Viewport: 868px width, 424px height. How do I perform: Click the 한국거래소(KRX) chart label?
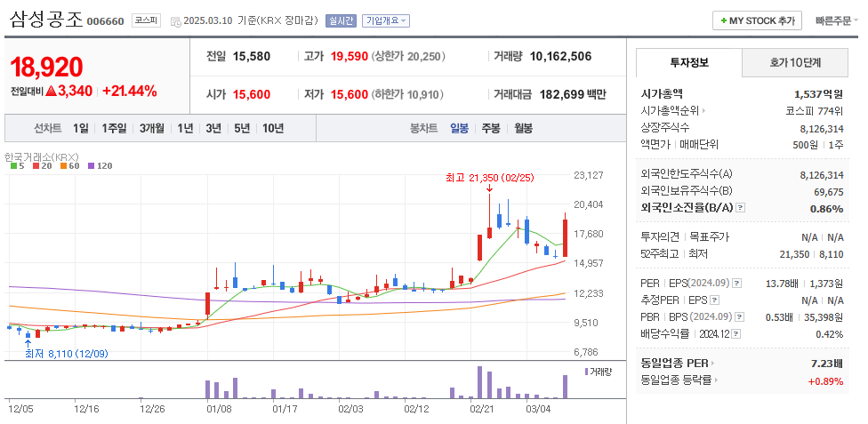click(x=42, y=156)
